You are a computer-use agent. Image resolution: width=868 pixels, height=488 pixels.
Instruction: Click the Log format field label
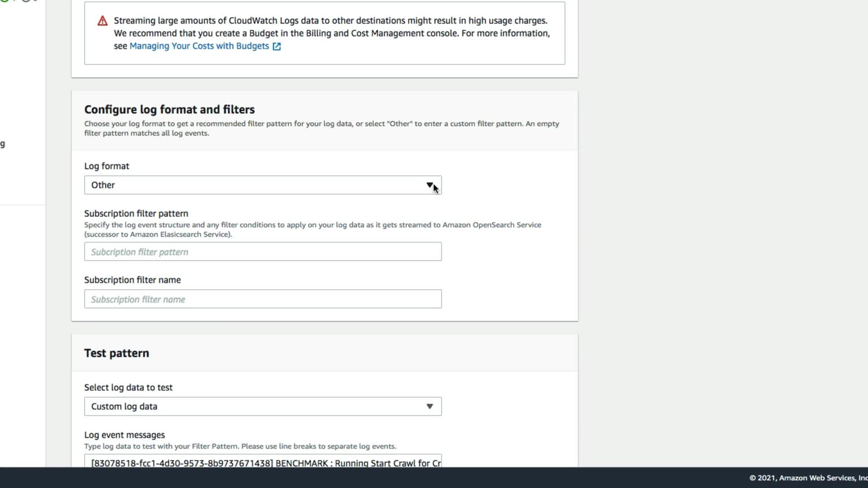coord(106,166)
